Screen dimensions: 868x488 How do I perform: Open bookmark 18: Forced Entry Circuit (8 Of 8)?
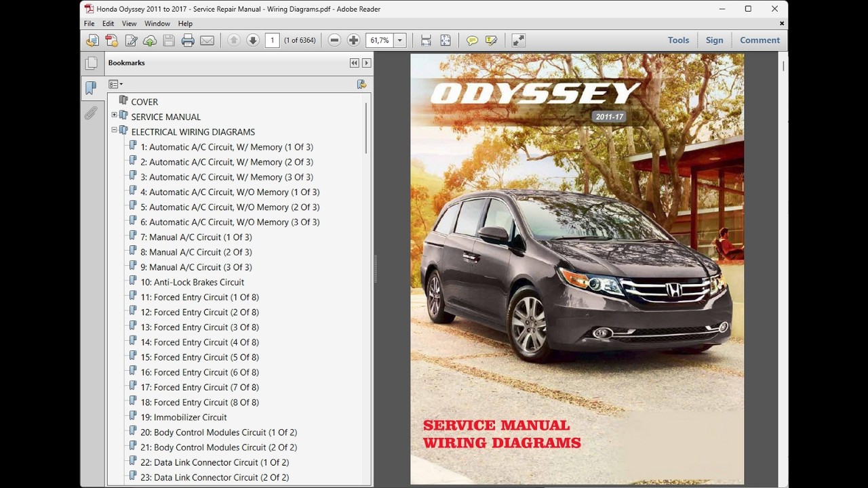[x=199, y=402]
